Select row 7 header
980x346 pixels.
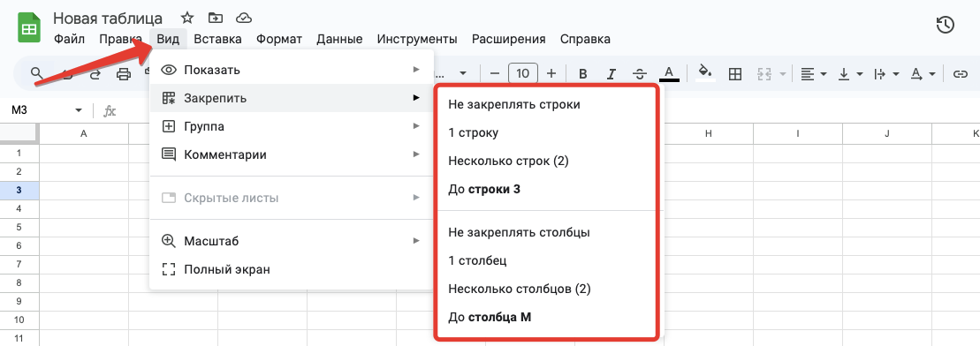coord(19,264)
